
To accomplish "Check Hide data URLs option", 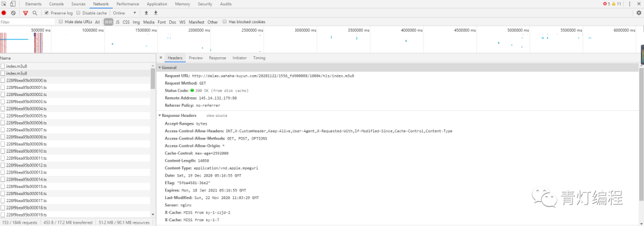I will 61,22.
